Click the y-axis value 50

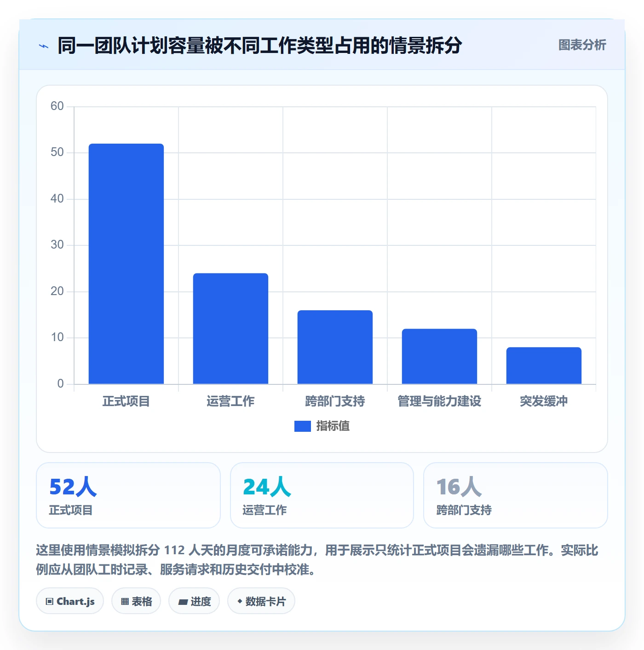point(57,152)
